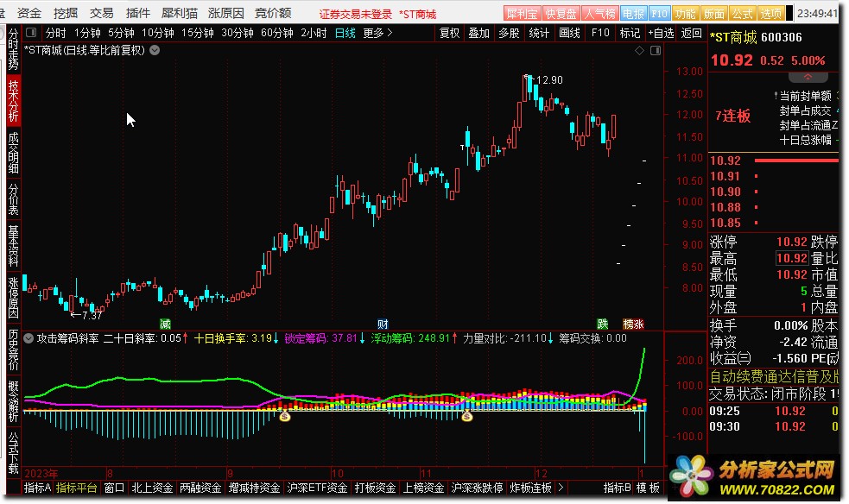Select 指标B bottom tab
This screenshot has width=849, height=504.
(618, 488)
